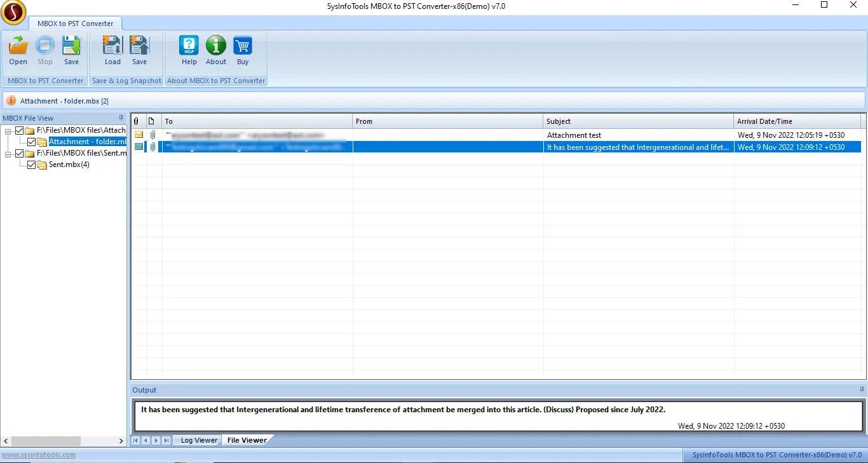Select the MBOX to PST Converter ribbon tab

point(75,23)
